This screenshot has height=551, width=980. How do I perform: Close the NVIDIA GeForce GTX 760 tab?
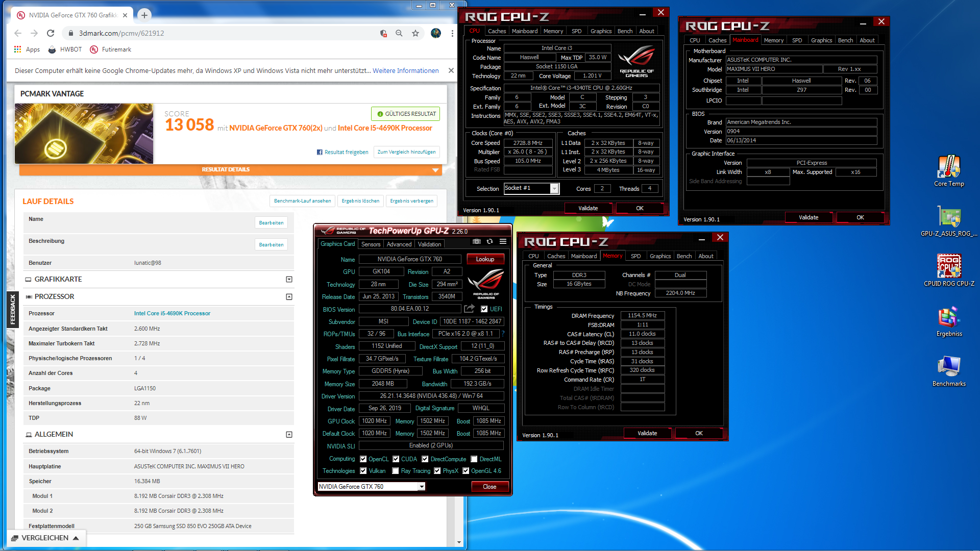tap(126, 15)
